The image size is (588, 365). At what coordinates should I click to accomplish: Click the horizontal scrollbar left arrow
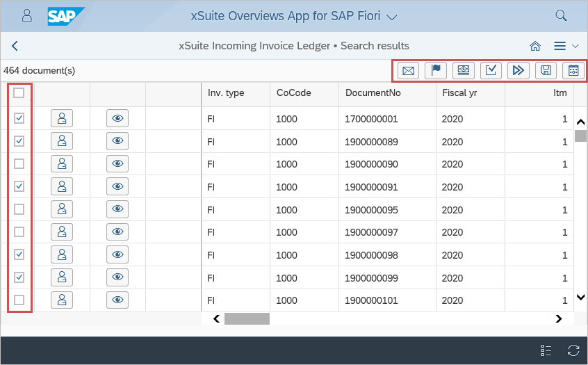point(216,319)
